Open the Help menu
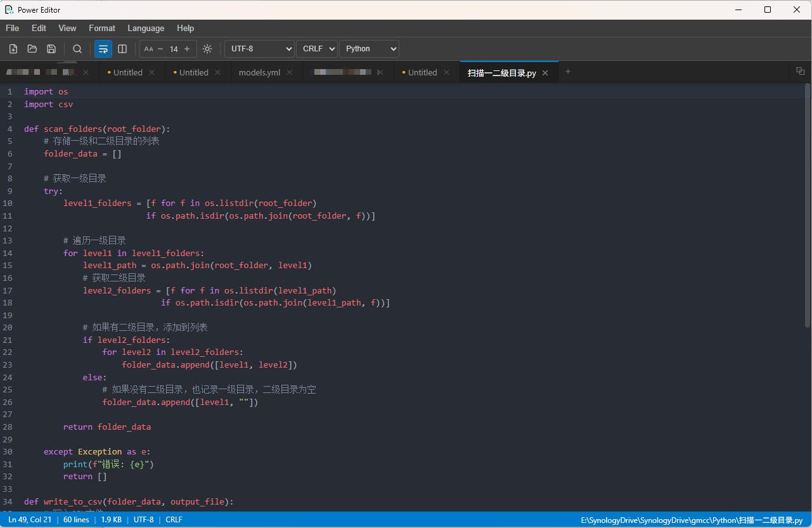This screenshot has width=812, height=528. (186, 28)
